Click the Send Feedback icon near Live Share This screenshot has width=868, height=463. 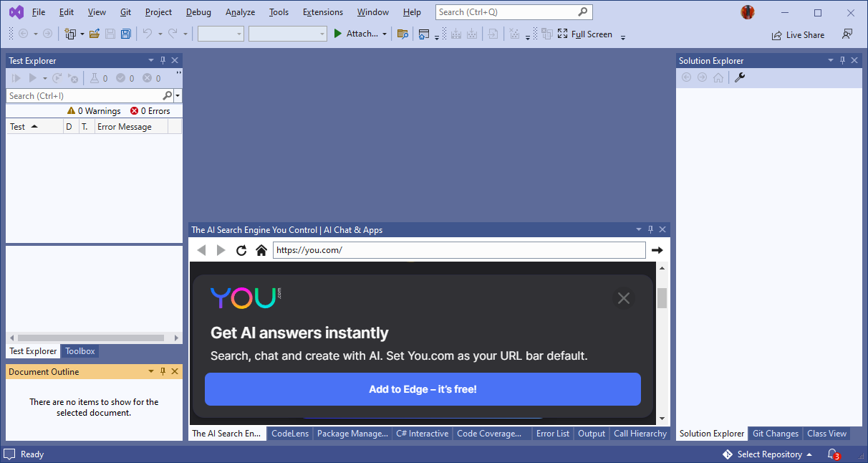point(848,34)
